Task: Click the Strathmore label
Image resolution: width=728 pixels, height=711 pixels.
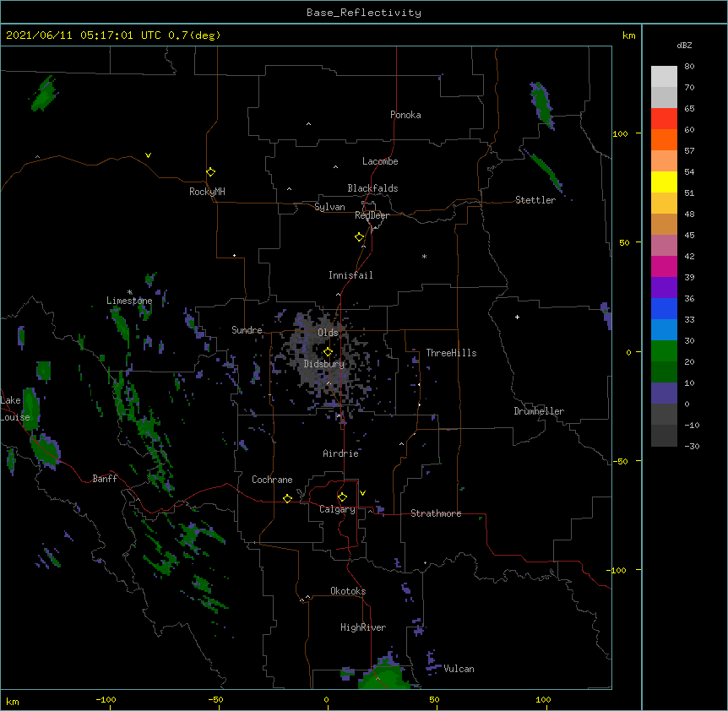Action: [436, 513]
